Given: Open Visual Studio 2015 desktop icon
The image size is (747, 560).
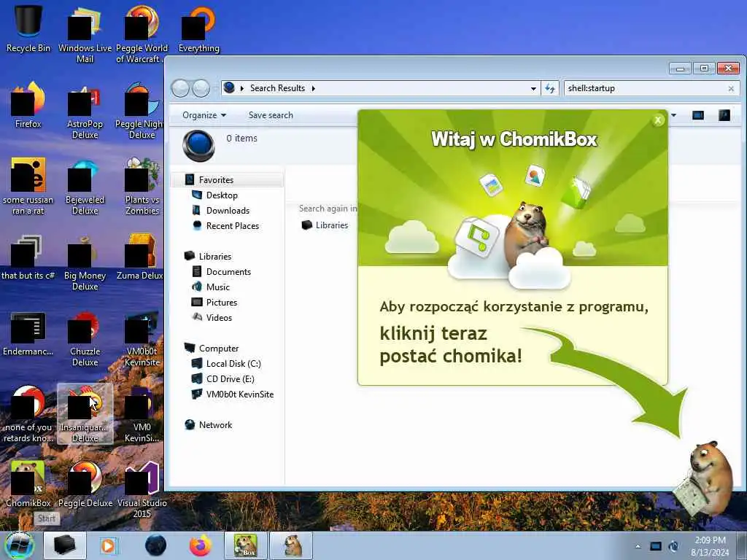Looking at the screenshot, I should click(x=142, y=489).
